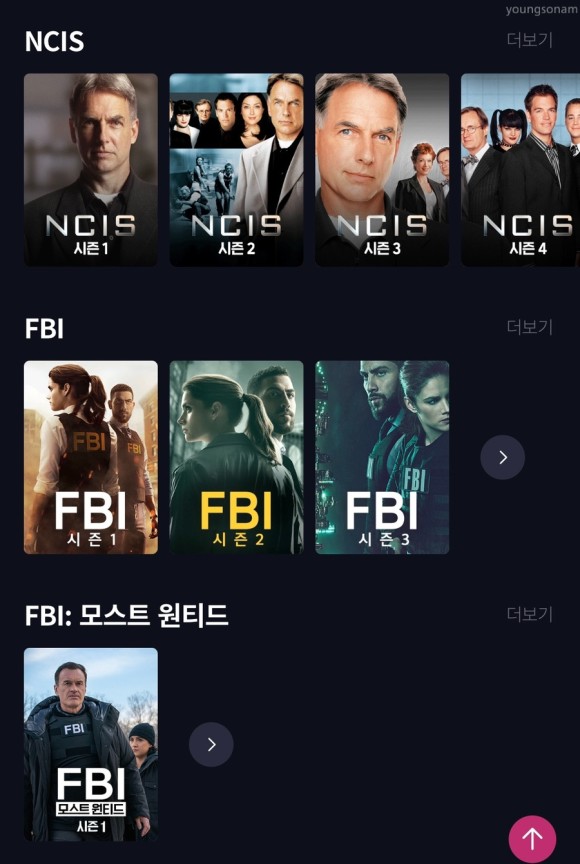The image size is (580, 864).
Task: Tap the yellow FBI logo on season 2
Action: tap(236, 511)
